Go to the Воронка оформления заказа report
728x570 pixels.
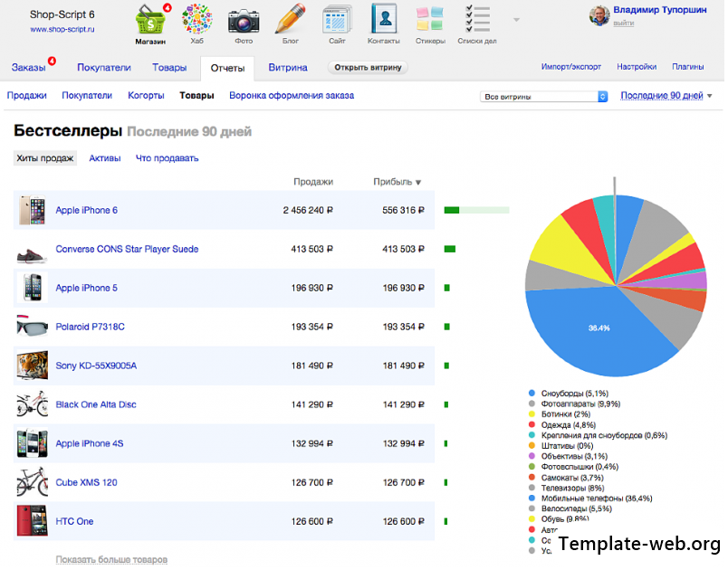(x=292, y=96)
